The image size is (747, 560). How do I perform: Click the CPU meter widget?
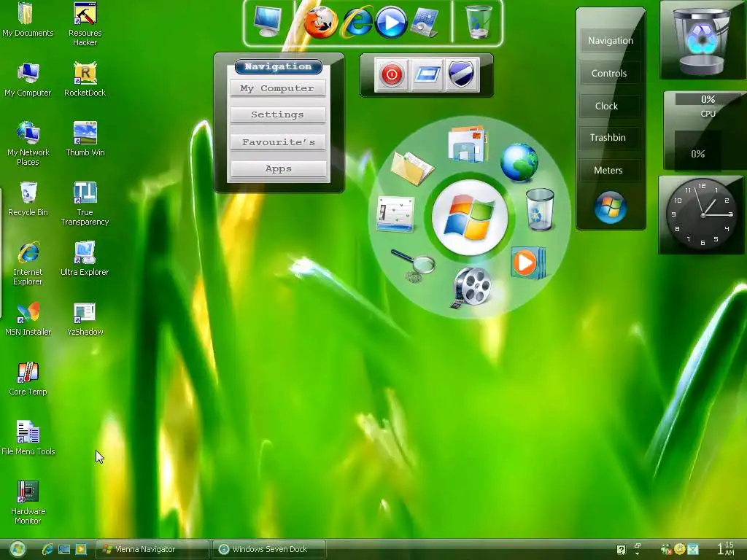tap(704, 131)
